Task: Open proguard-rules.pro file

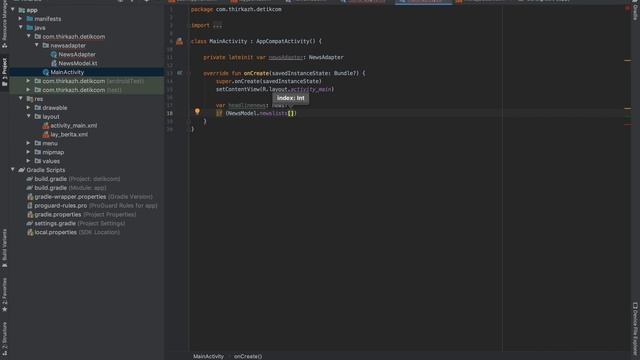Action: pyautogui.click(x=96, y=206)
